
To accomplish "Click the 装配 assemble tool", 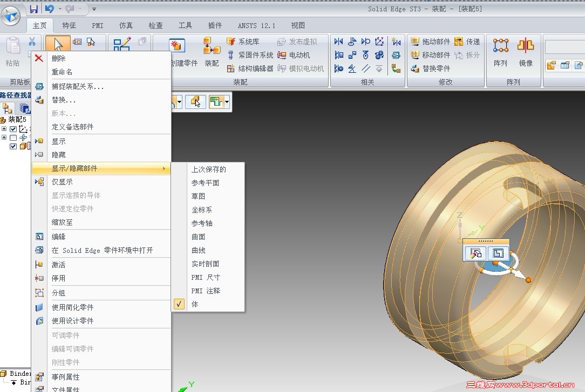I will (x=212, y=52).
